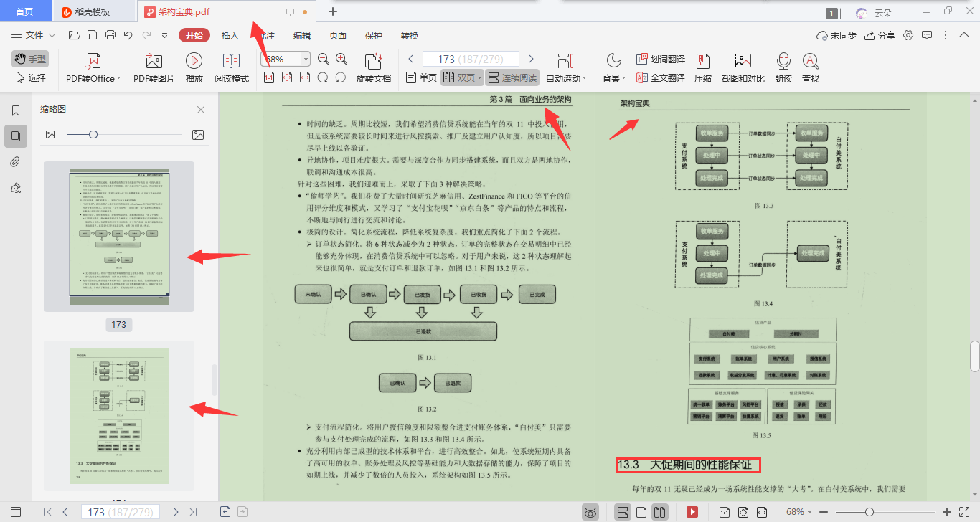
Task: Go to next page in ribbon
Action: click(x=531, y=60)
